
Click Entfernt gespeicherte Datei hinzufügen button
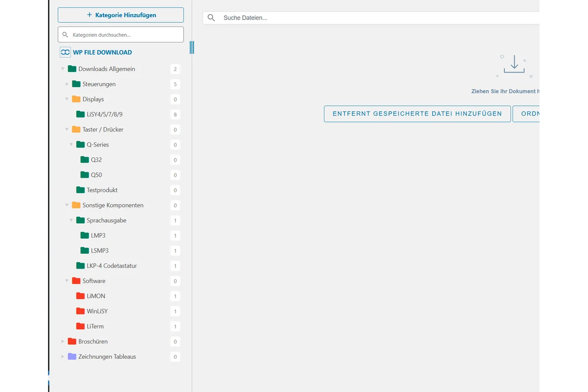pyautogui.click(x=417, y=114)
